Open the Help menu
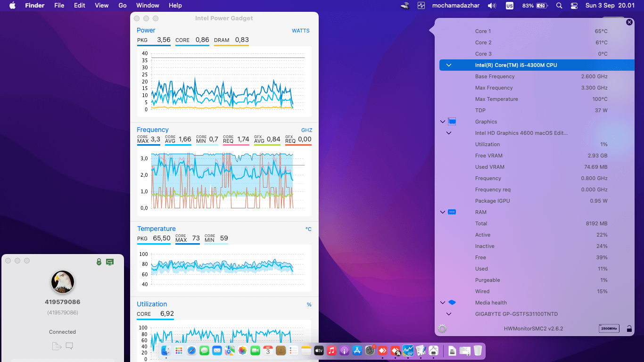 tap(175, 6)
